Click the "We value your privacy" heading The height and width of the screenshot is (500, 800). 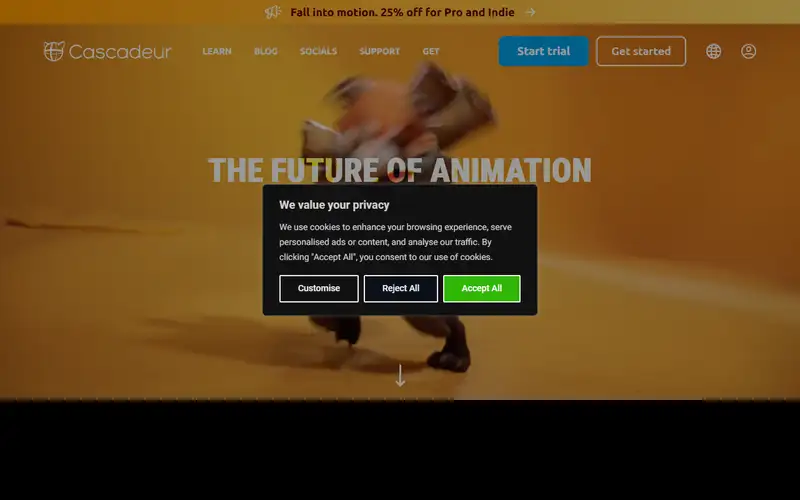point(334,205)
